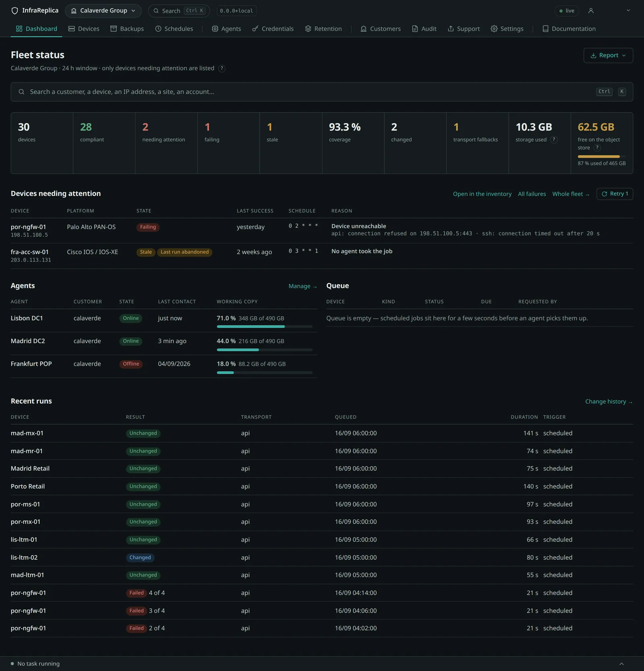Image resolution: width=644 pixels, height=671 pixels.
Task: Open the Backups tab
Action: (x=127, y=29)
